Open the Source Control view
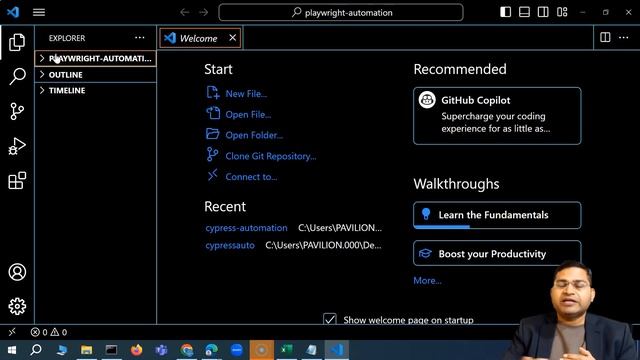 pos(17,111)
